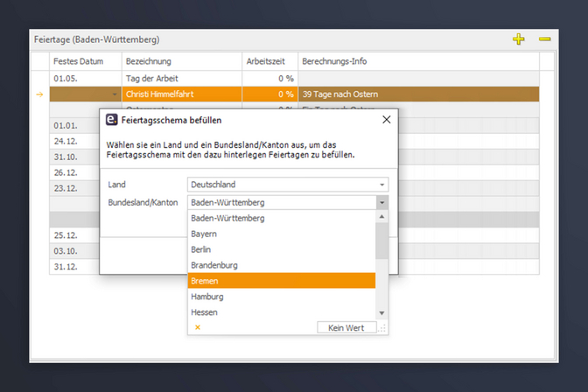Add a holiday with the yellow plus icon

(518, 39)
